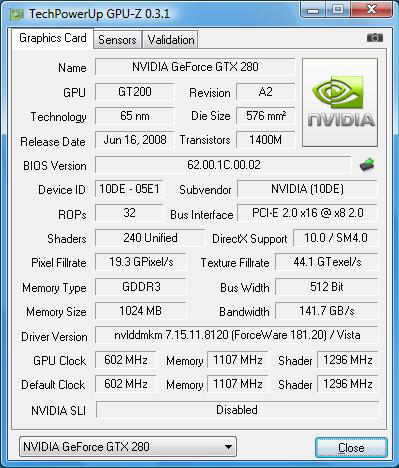The width and height of the screenshot is (399, 468).
Task: Click the BIOS Version field 62.00.1C.00.02
Action: click(223, 165)
